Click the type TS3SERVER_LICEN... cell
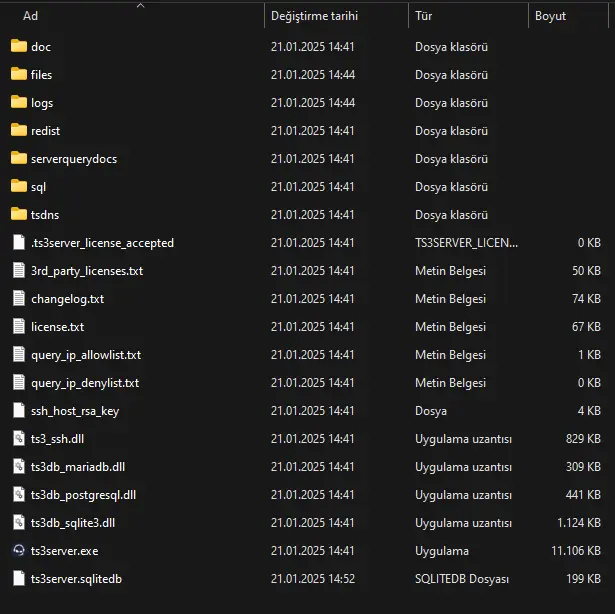Screen dimensions: 615x614 point(466,243)
